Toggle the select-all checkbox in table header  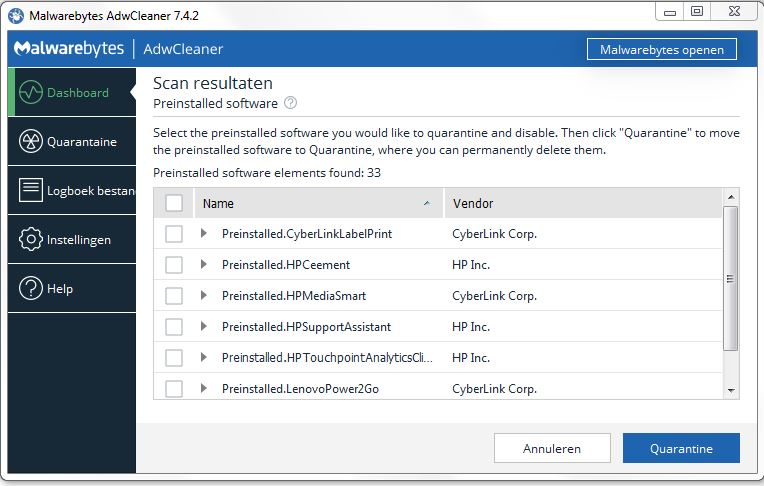click(174, 203)
